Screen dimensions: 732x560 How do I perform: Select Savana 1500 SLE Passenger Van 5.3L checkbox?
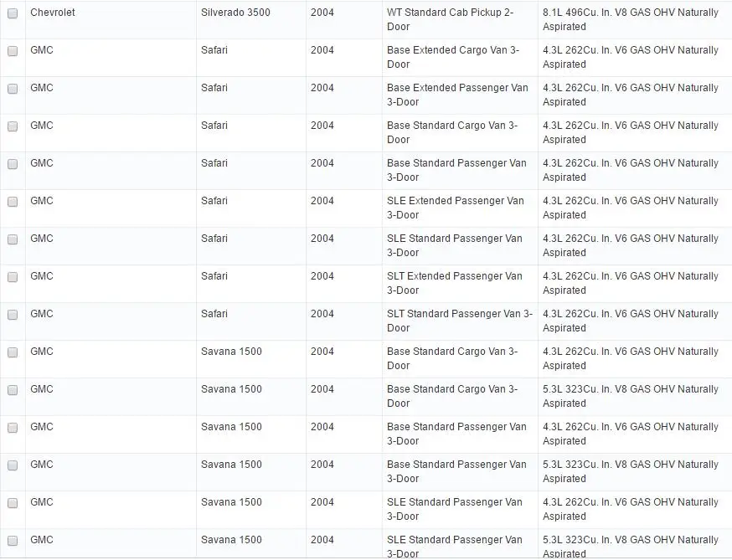[x=13, y=541]
